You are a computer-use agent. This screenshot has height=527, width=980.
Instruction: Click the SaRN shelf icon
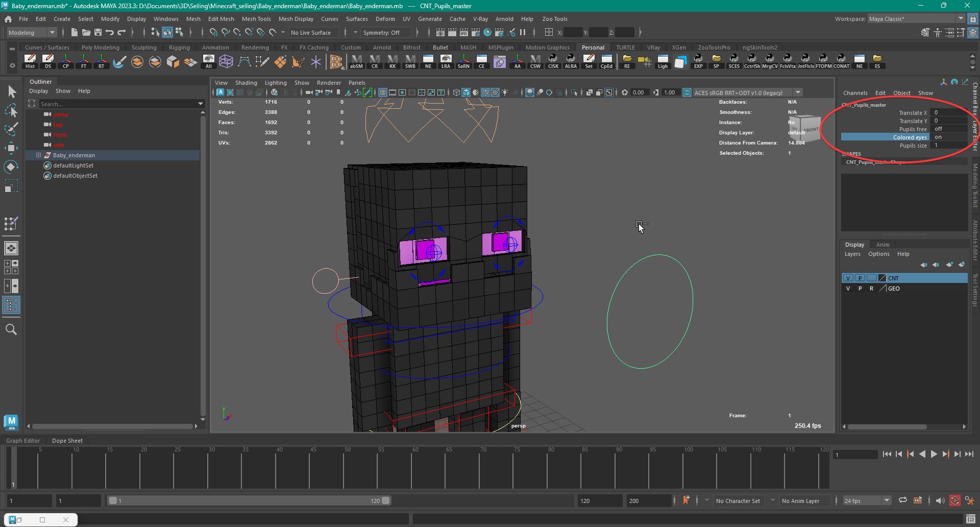(x=463, y=61)
